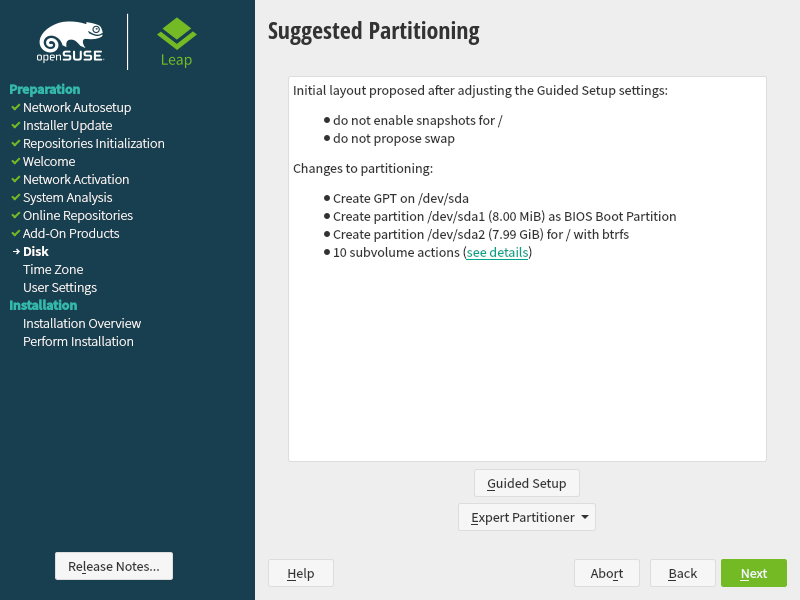Viewport: 800px width, 600px height.
Task: Click the green Leap logo icon
Action: coord(176,34)
